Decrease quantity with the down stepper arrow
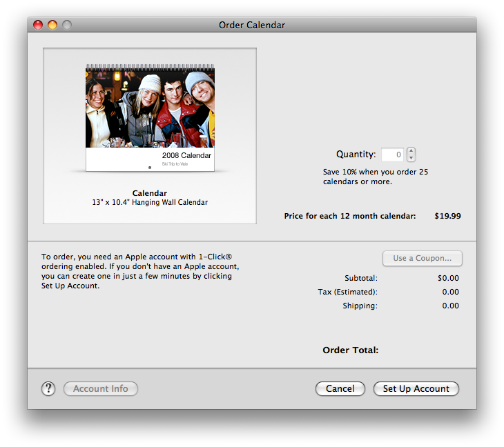504x447 pixels. tap(411, 158)
